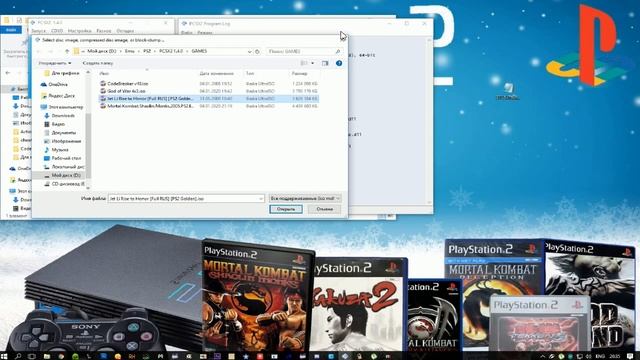Select Рабочий стол in dialog sidebar
Viewport: 640px width, 360px height.
click(62, 158)
